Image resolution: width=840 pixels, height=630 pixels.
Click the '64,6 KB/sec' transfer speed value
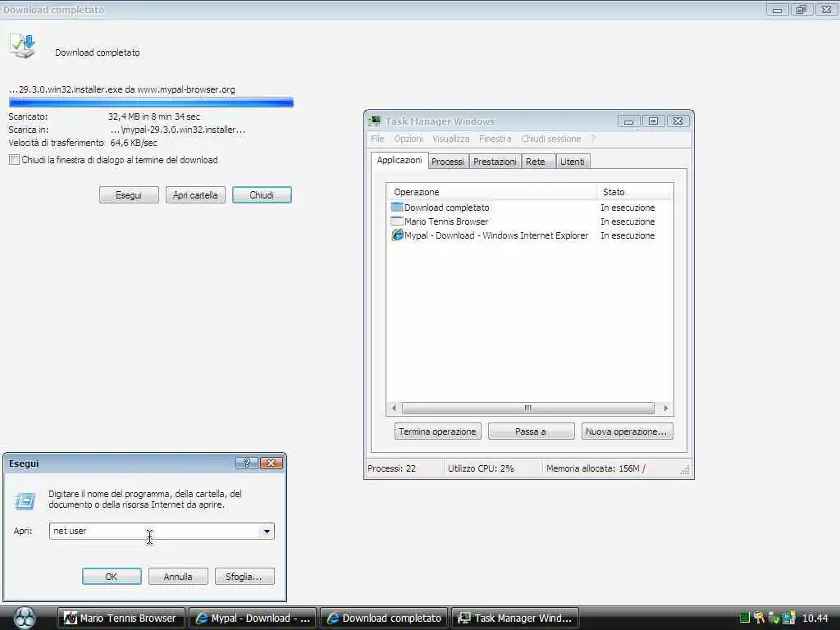point(134,143)
